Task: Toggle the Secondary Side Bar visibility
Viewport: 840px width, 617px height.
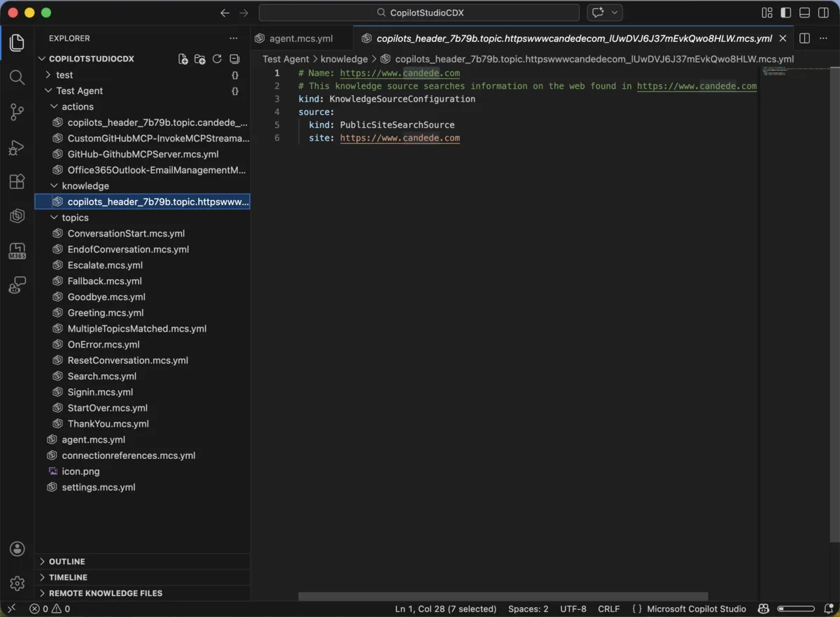Action: [823, 12]
